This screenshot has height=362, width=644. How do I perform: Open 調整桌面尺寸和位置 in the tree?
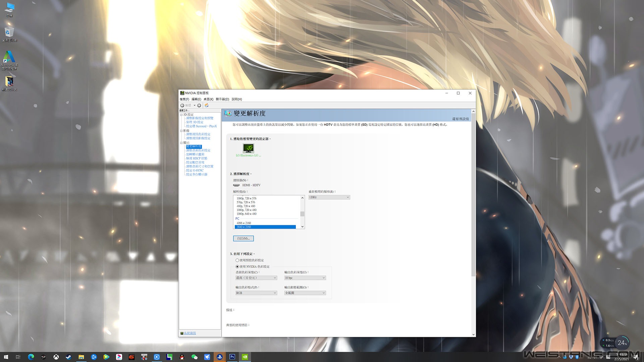coord(200,167)
